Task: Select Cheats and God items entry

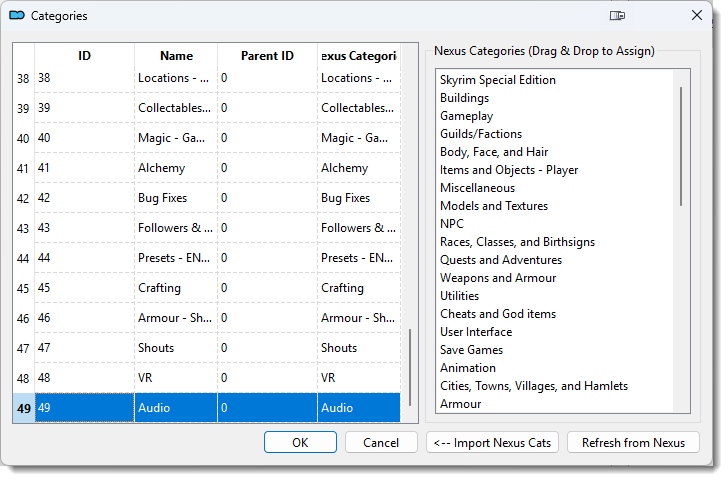Action: click(498, 314)
